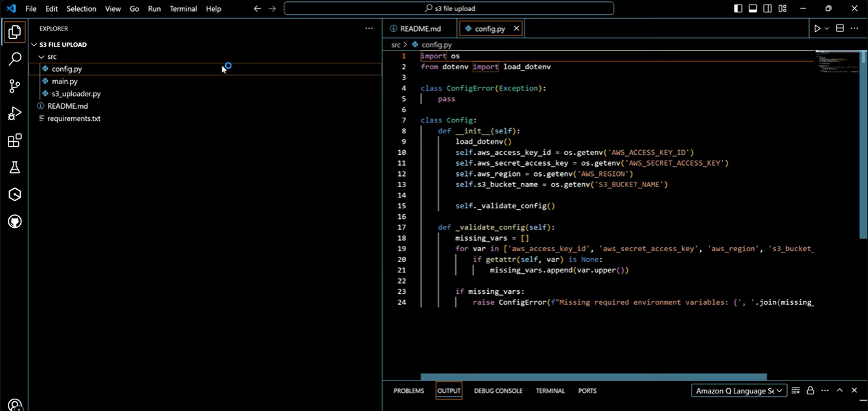The height and width of the screenshot is (411, 868).
Task: Click 'load_dotenv()' call on line 9
Action: [x=483, y=142]
